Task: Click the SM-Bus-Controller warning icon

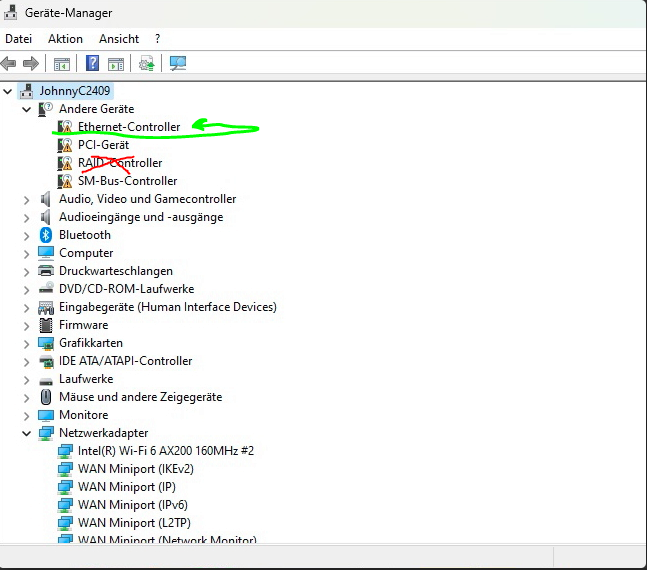Action: tap(65, 181)
